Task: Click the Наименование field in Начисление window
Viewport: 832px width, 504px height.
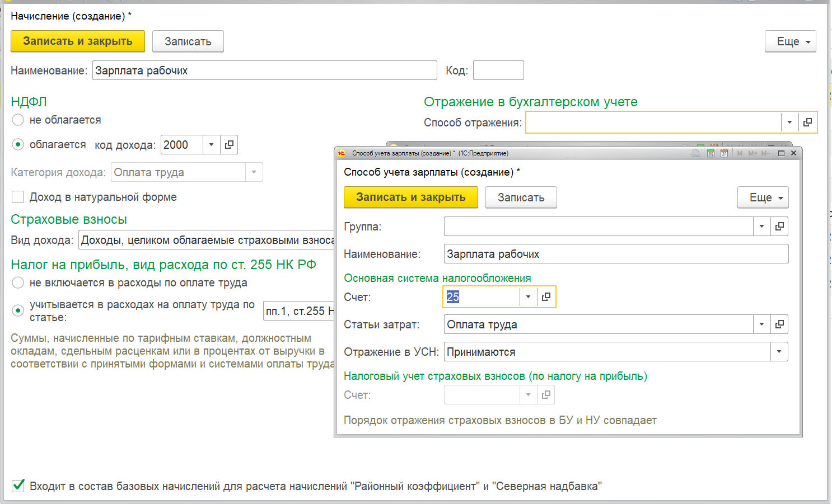Action: click(x=265, y=70)
